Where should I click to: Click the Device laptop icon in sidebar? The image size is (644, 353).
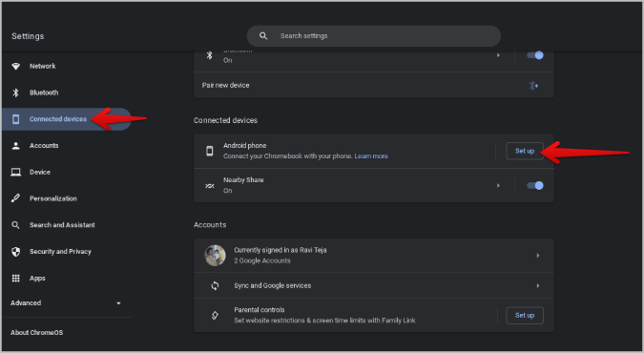pos(15,172)
